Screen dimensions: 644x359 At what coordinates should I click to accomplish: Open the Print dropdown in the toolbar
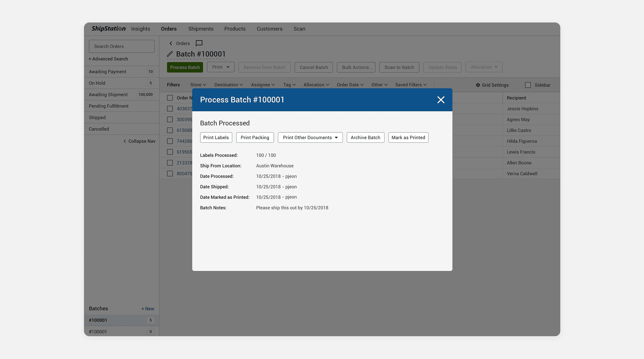click(220, 67)
